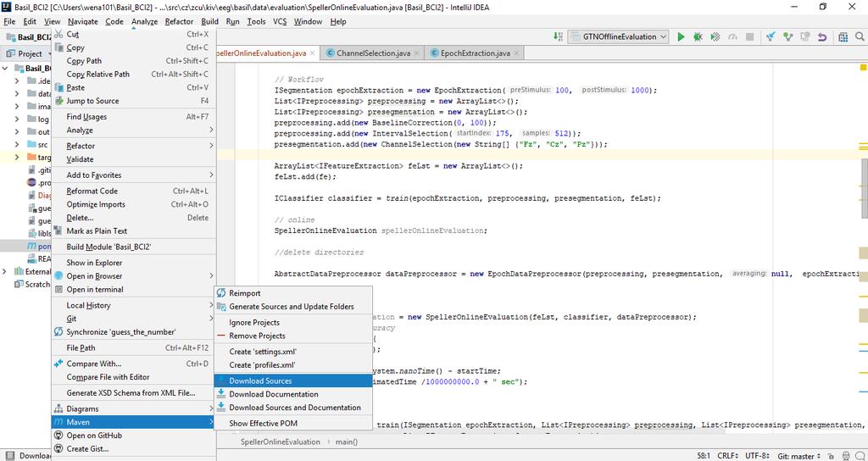Viewport: 868px width, 461px height.
Task: Collapse the Basil_BCI2 root tree node
Action: tap(5, 68)
